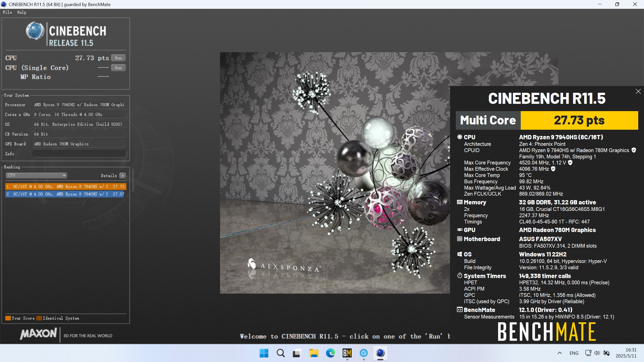
Task: Open BenchMate app from taskbar
Action: point(347,353)
